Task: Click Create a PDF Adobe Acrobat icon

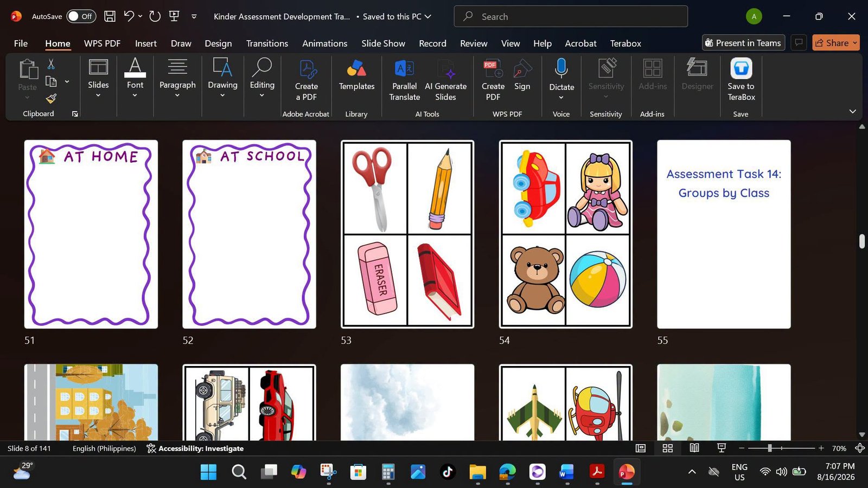Action: coord(308,69)
